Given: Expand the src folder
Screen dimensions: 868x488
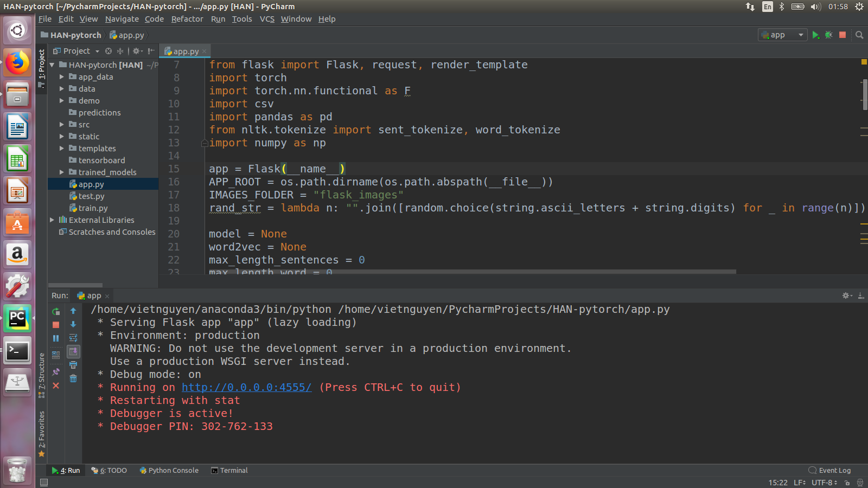Looking at the screenshot, I should pos(62,125).
